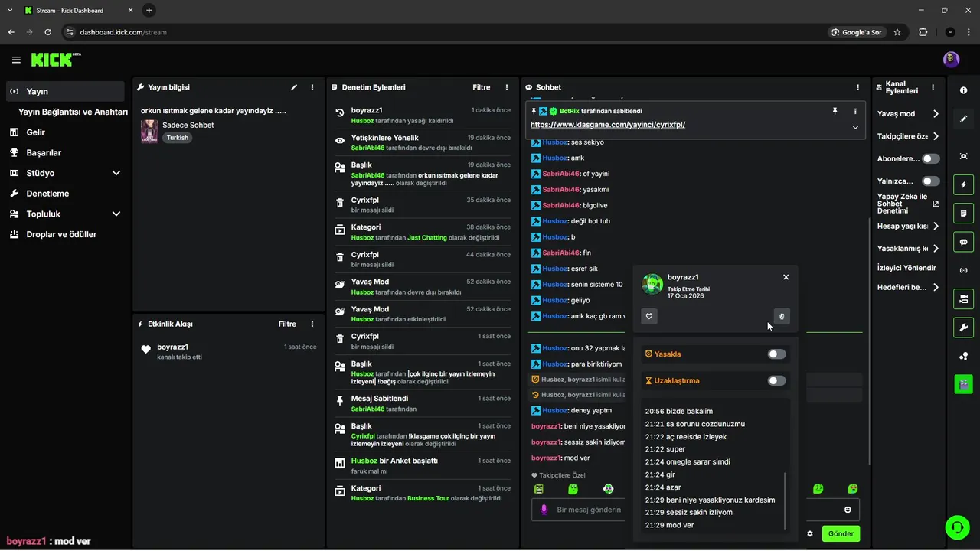
Task: Expand the Yavaş mod channel action
Action: [x=936, y=114]
